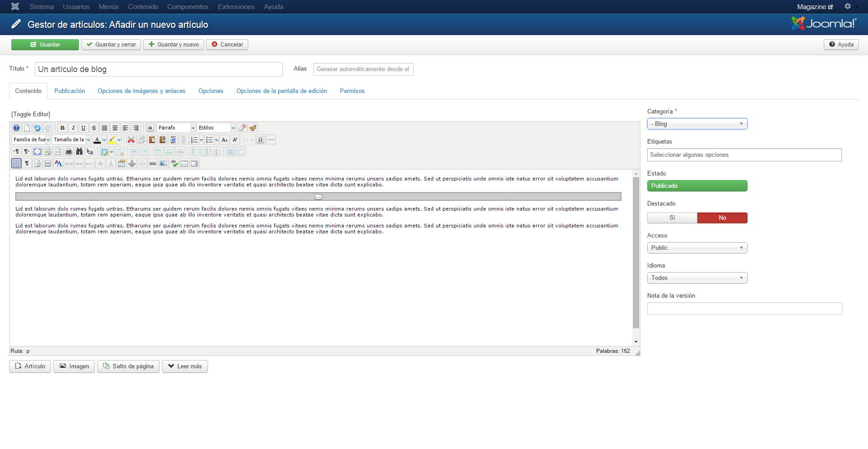Click the print icon
The height and width of the screenshot is (449, 868).
(69, 151)
